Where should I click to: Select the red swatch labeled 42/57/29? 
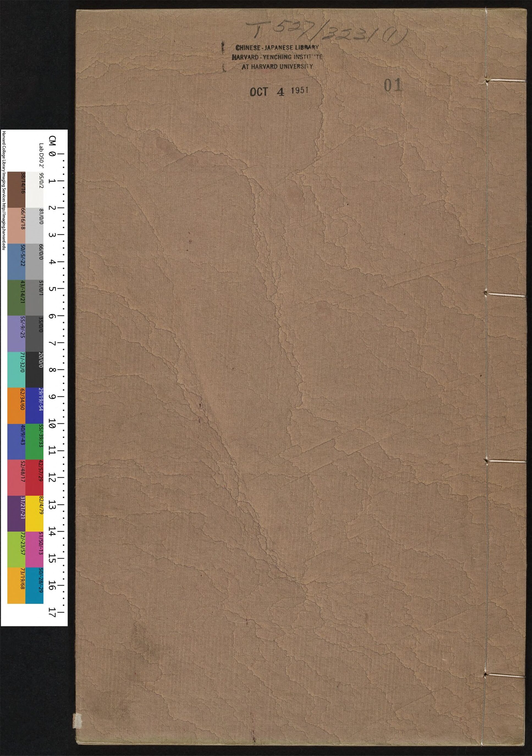34,478
